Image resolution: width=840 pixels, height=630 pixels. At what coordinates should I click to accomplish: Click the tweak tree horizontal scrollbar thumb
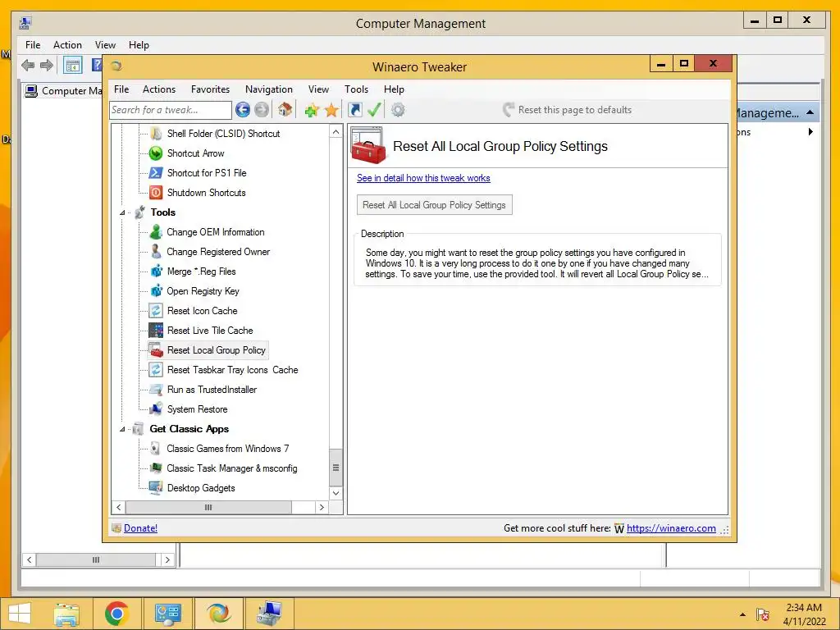tap(208, 507)
